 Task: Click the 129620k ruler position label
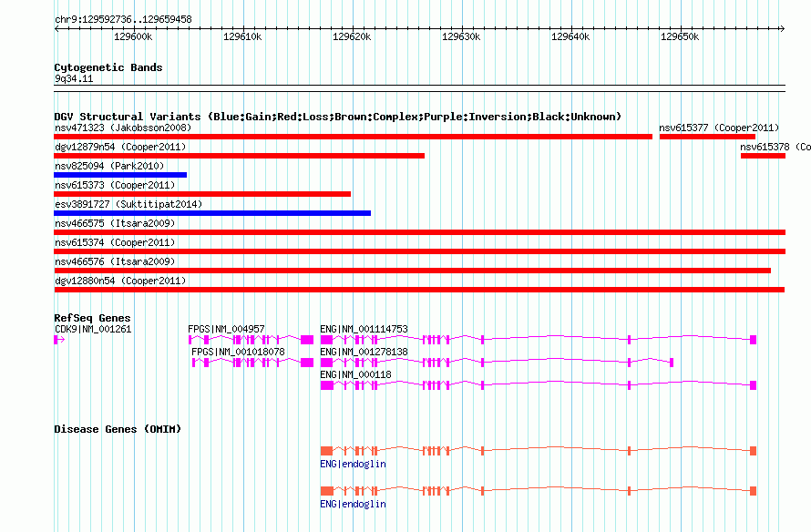point(352,36)
